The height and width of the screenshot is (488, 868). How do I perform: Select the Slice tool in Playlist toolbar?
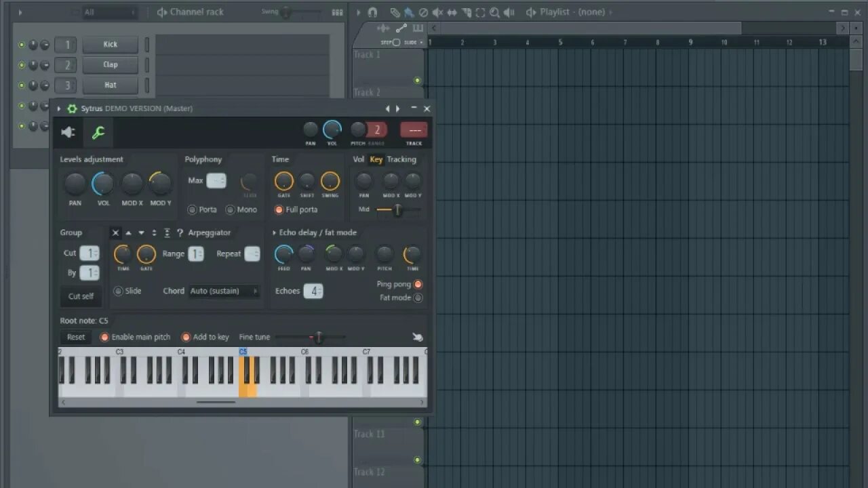point(466,12)
